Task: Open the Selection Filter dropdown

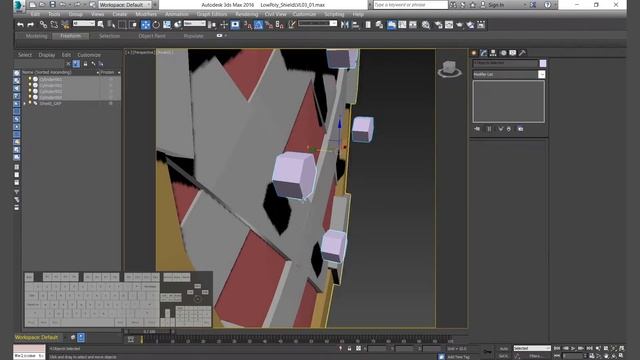Action: [x=84, y=24]
